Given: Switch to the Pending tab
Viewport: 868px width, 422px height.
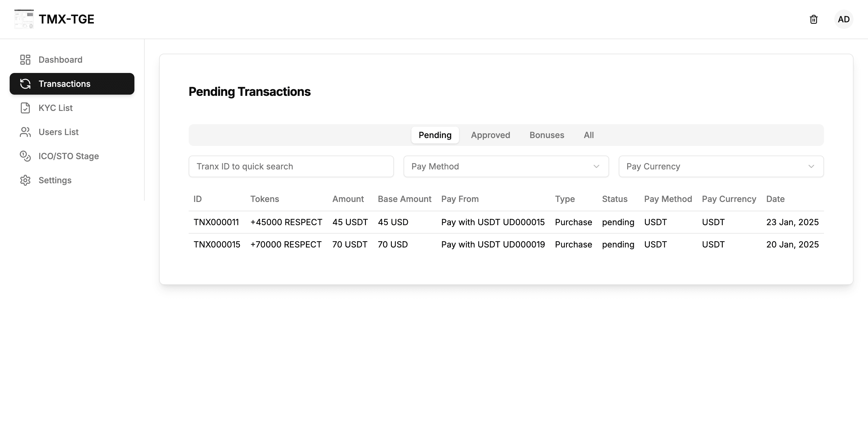Looking at the screenshot, I should [435, 135].
